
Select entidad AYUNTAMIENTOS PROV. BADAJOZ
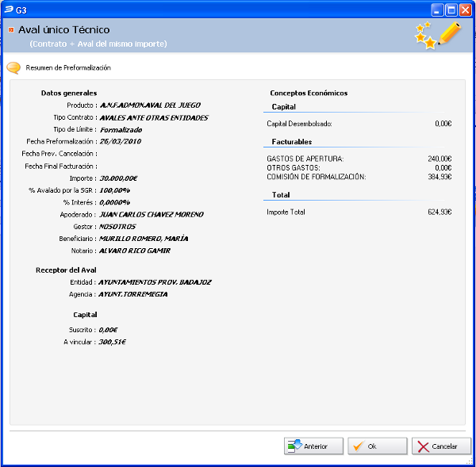[x=155, y=282]
